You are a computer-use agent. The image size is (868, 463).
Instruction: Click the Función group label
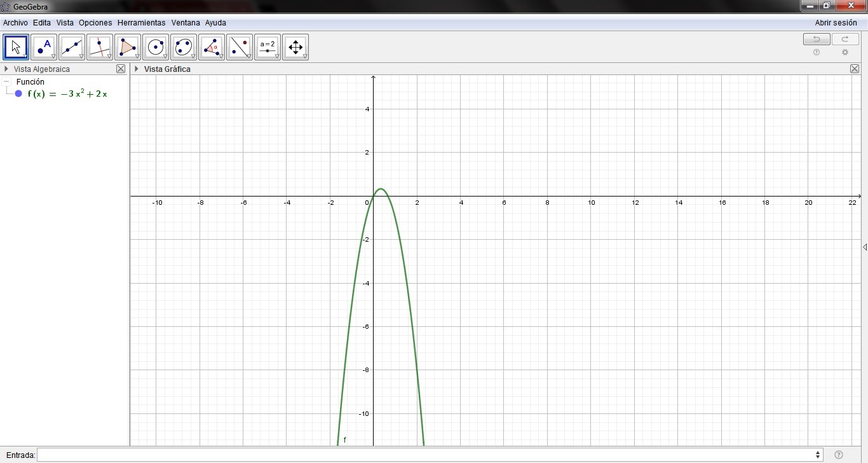tap(31, 82)
